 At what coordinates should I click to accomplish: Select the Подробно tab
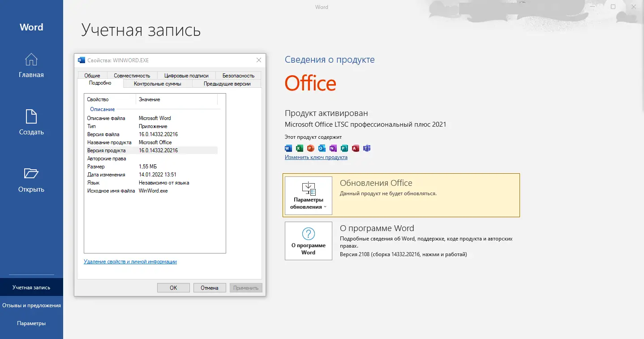[100, 83]
